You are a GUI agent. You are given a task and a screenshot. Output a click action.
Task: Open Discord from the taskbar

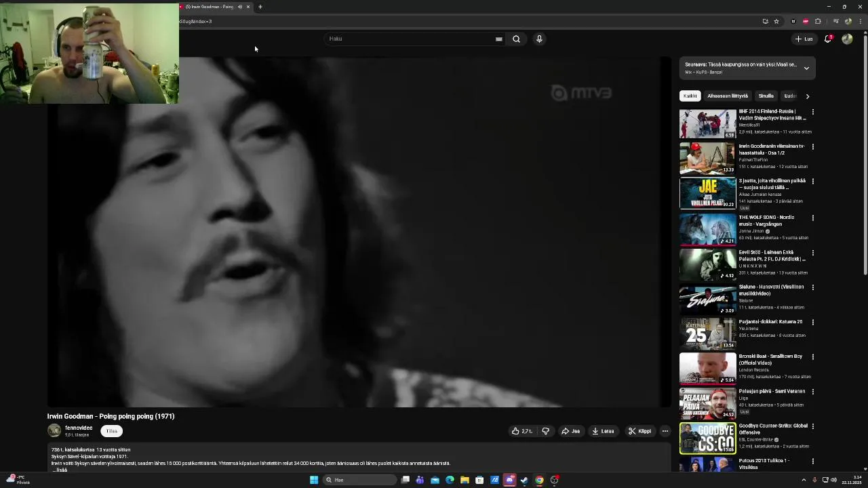pyautogui.click(x=509, y=480)
